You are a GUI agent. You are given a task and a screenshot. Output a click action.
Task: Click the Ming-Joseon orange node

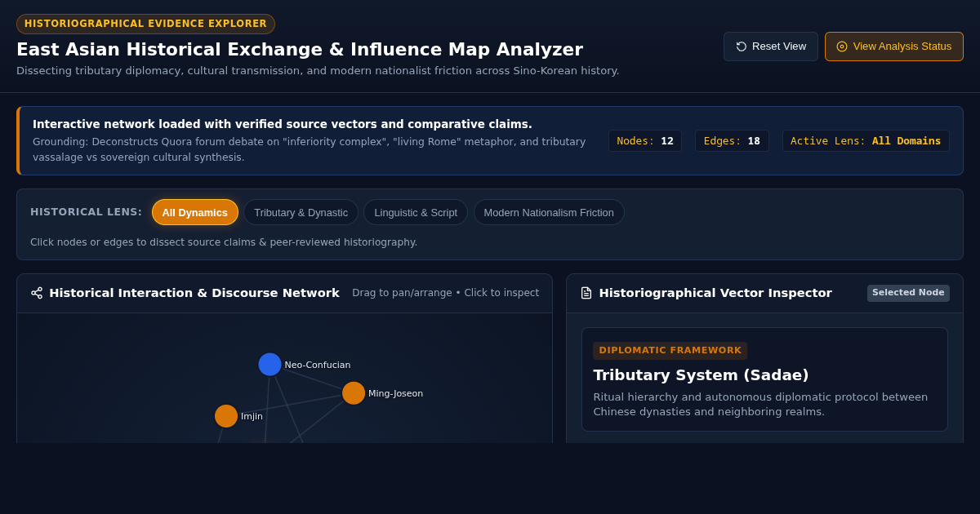point(354,393)
